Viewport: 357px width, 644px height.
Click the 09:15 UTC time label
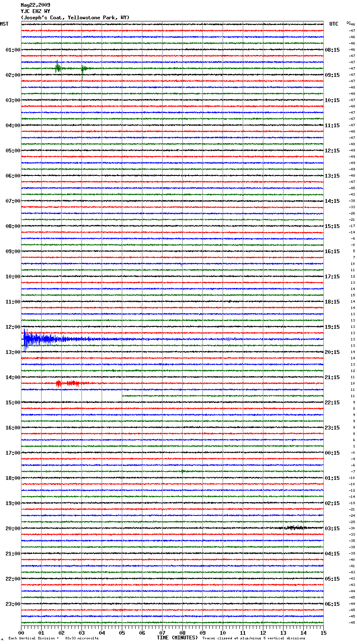tap(332, 75)
